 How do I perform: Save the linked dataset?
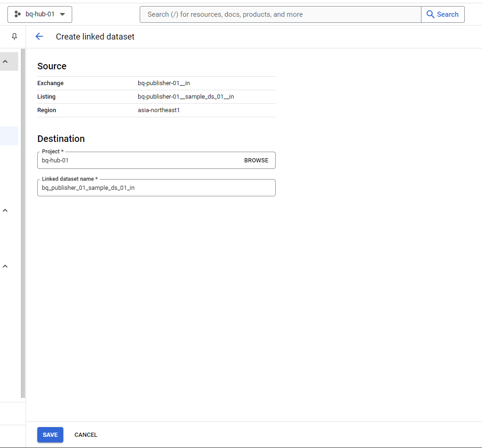pos(50,435)
